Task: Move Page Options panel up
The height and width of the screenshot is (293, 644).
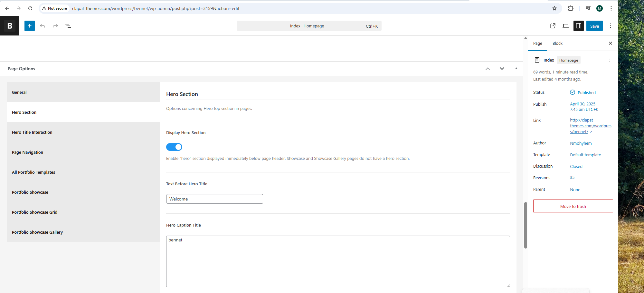Action: click(488, 69)
